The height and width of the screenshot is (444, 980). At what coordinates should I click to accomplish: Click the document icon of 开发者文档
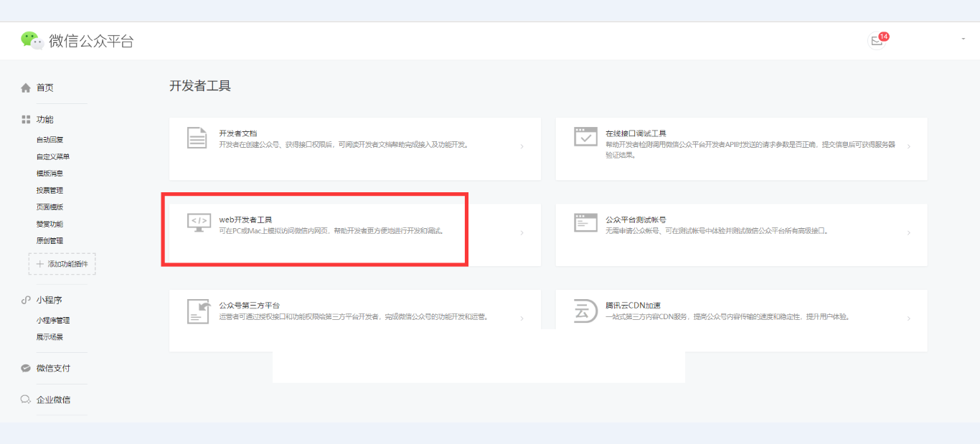[197, 137]
